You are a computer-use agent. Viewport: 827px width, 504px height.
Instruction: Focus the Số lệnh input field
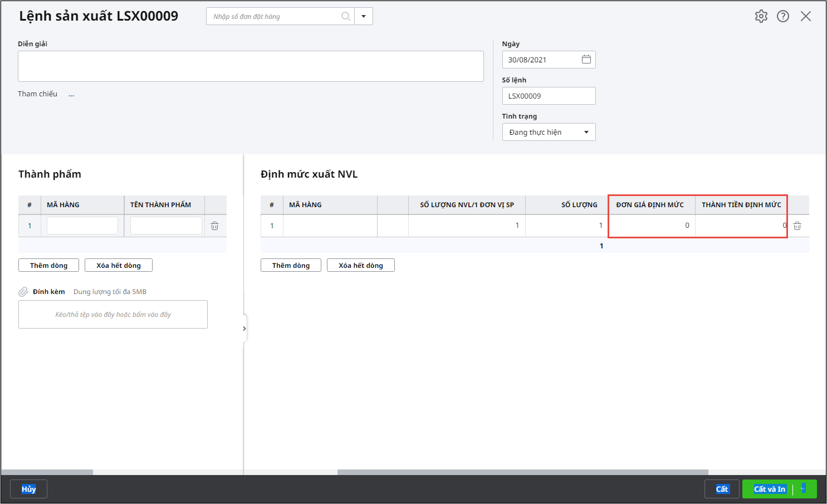(x=549, y=96)
